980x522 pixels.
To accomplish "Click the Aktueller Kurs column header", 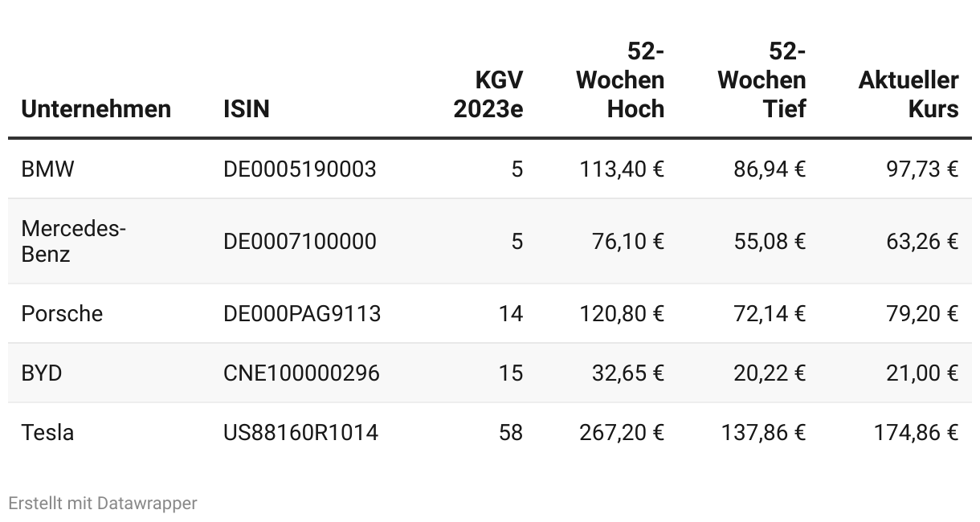I will (909, 95).
